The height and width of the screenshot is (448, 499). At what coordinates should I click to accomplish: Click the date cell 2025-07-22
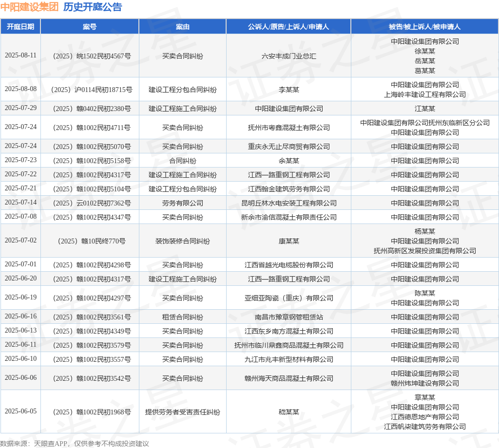point(20,174)
